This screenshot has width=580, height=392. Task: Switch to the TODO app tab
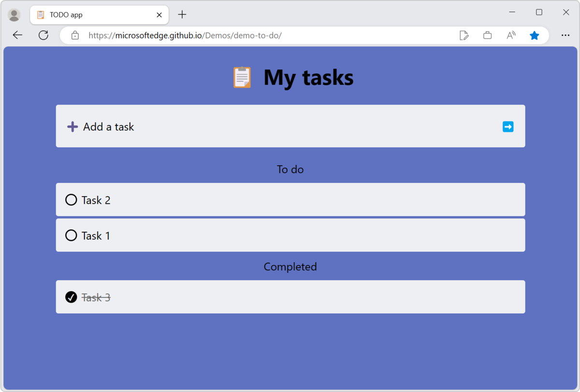coord(97,15)
